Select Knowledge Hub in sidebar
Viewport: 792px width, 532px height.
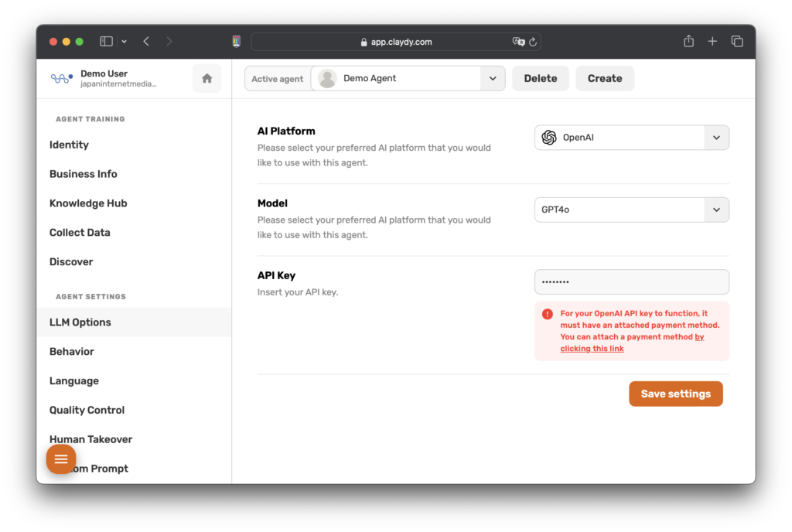88,203
